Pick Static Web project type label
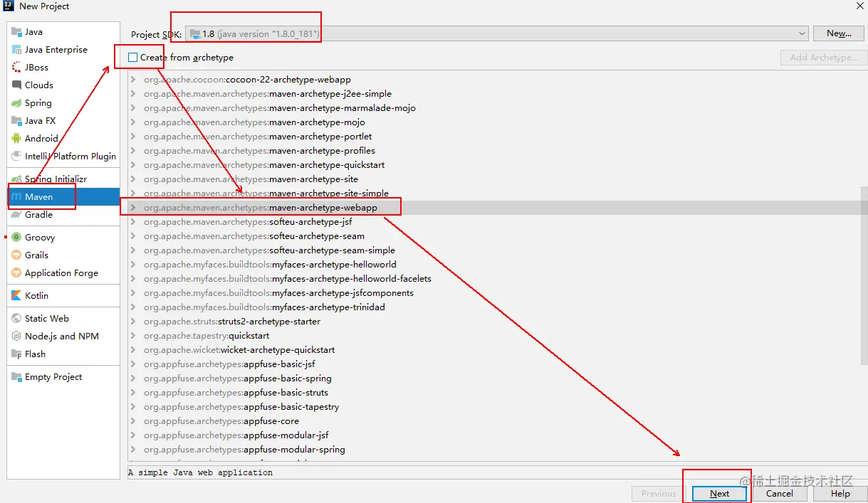Image resolution: width=868 pixels, height=503 pixels. 47,319
